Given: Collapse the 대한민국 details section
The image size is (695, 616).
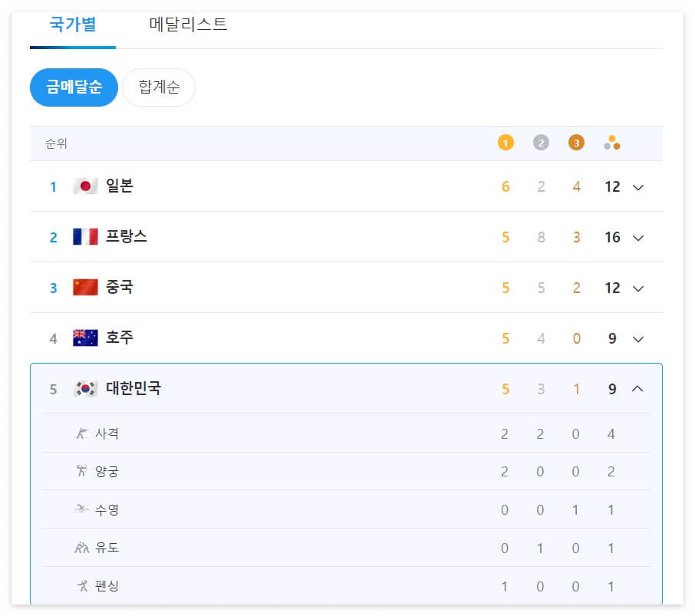Looking at the screenshot, I should (x=637, y=389).
